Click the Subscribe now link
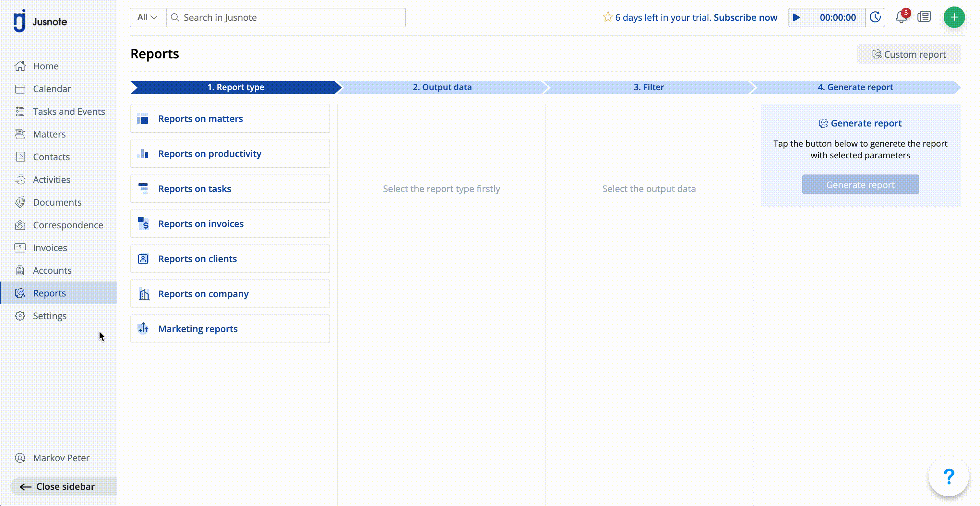Image resolution: width=980 pixels, height=506 pixels. (745, 18)
